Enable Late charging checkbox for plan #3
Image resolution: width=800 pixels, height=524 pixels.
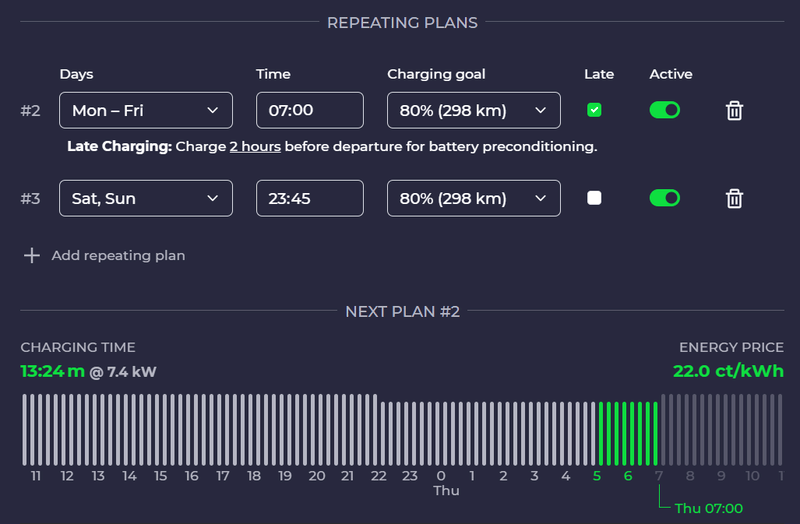[594, 198]
